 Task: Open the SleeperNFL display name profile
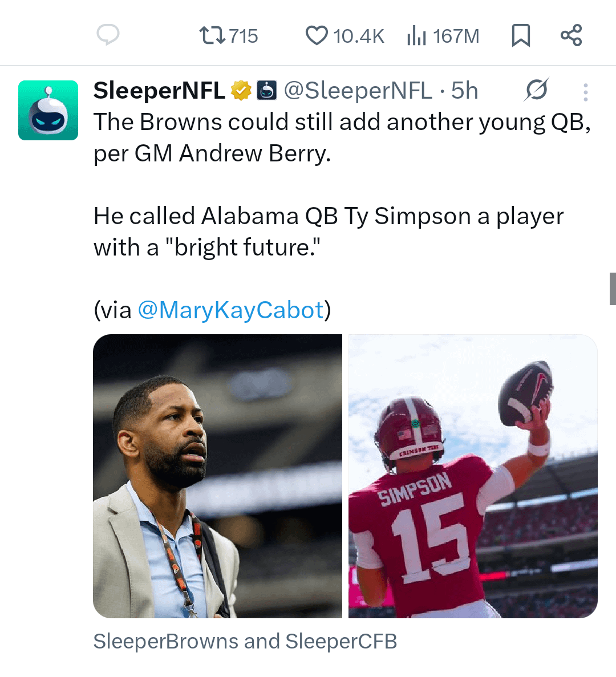[159, 91]
